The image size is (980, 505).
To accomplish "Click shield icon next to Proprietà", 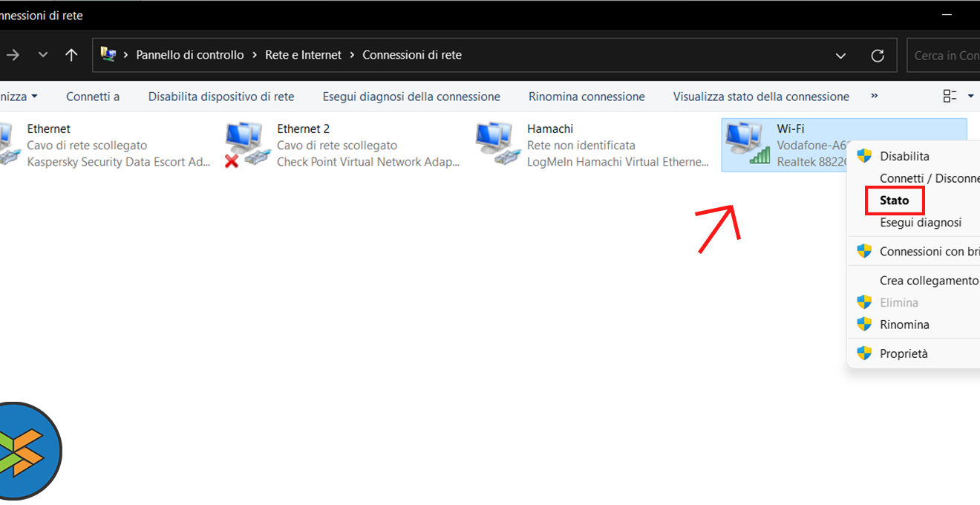I will (x=863, y=353).
